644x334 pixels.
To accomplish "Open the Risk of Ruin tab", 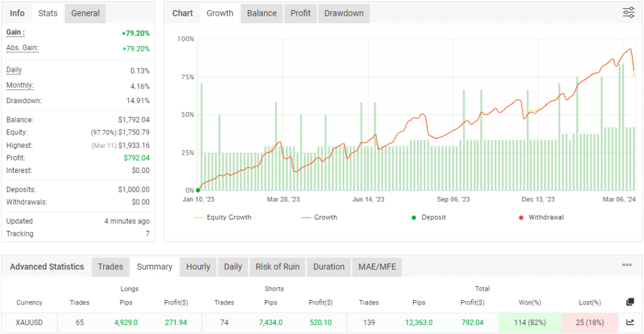I will coord(277,267).
